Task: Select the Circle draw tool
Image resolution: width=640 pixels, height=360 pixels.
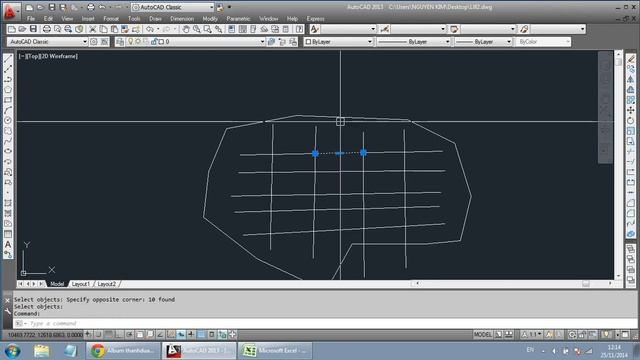Action: pyautogui.click(x=8, y=120)
